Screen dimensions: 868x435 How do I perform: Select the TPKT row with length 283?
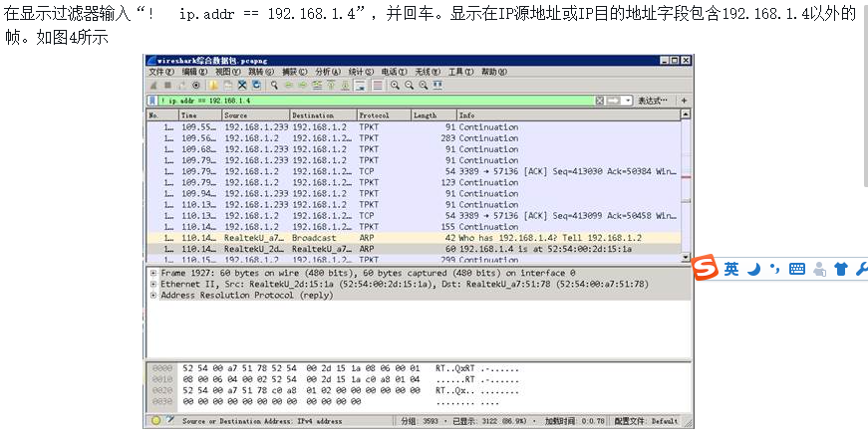coord(414,138)
